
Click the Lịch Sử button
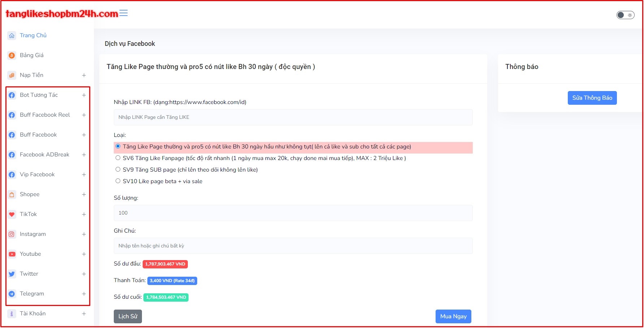(x=128, y=316)
